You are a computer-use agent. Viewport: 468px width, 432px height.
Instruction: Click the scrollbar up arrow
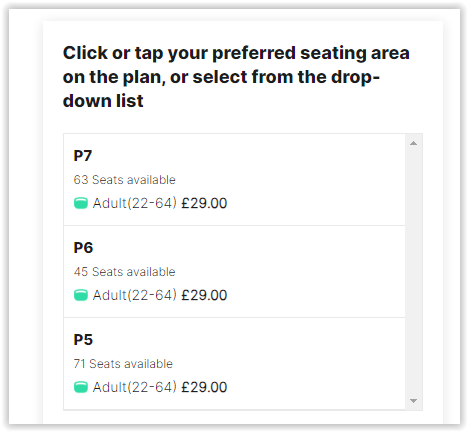[413, 143]
